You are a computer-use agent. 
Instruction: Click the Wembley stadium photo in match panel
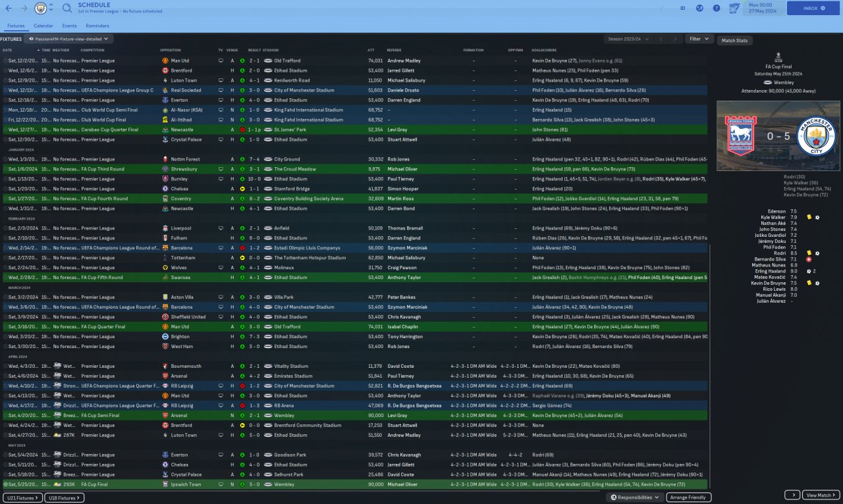778,136
